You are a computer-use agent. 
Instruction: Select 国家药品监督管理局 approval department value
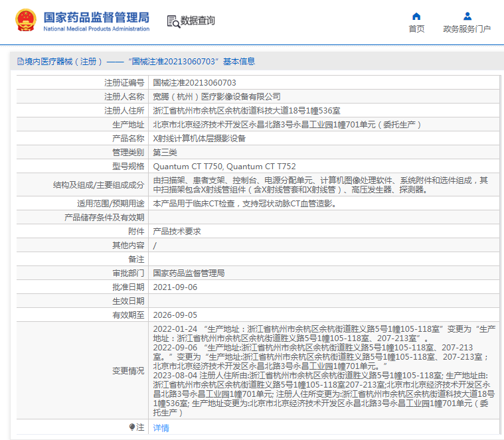click(189, 273)
